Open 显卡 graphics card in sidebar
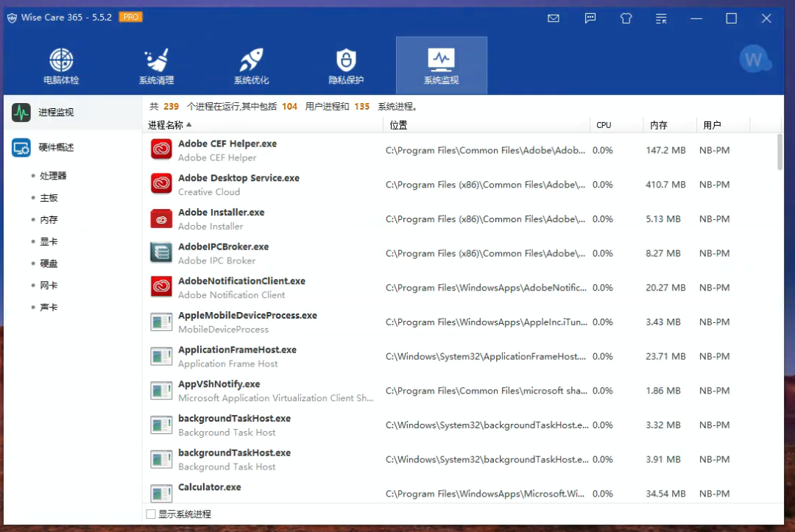Image resolution: width=795 pixels, height=532 pixels. pyautogui.click(x=49, y=241)
